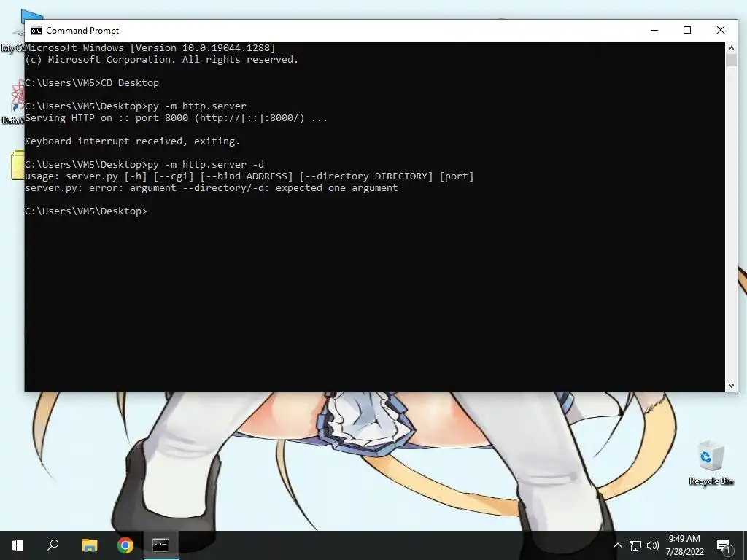Click the vertical scrollbar thumb in Command Prompt
Image resolution: width=747 pixels, height=560 pixels.
pyautogui.click(x=731, y=61)
